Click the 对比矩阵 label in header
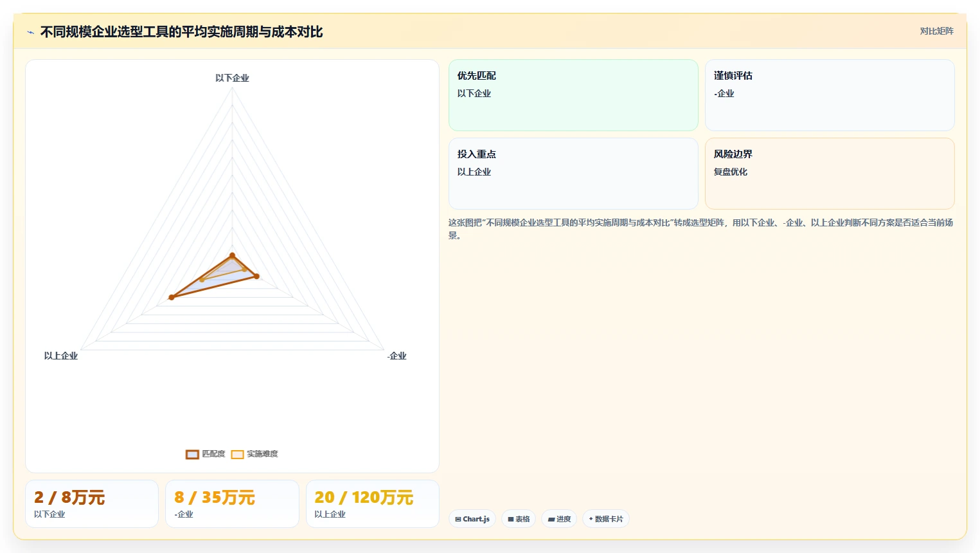 click(x=936, y=31)
